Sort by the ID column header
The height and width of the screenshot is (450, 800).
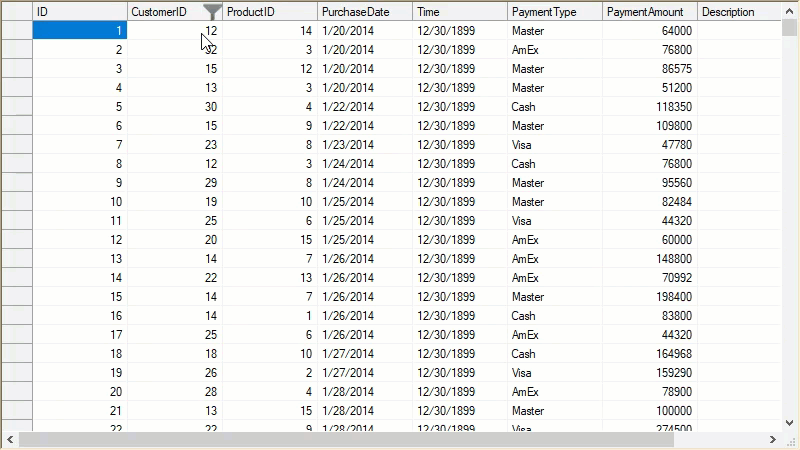point(80,12)
